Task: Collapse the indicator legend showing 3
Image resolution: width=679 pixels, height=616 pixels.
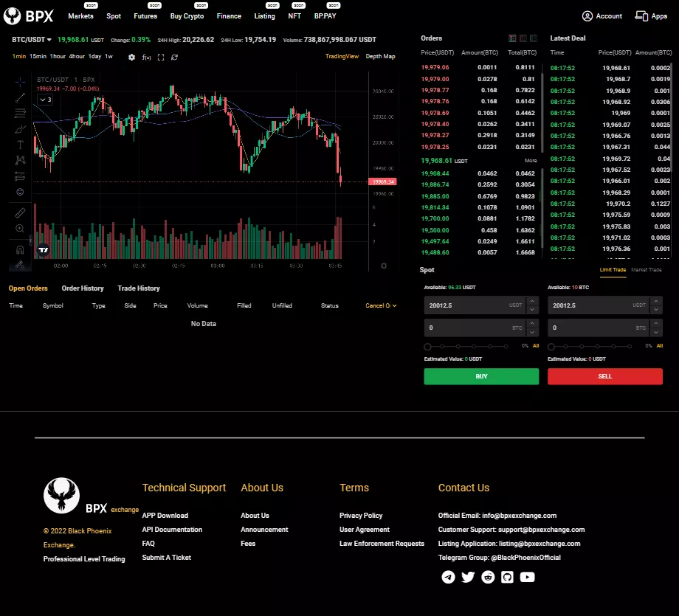Action: (x=44, y=99)
